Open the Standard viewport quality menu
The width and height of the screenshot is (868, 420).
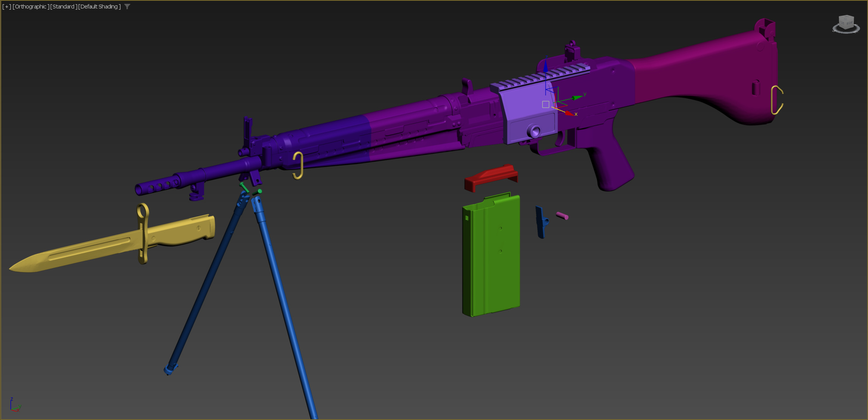tap(64, 7)
